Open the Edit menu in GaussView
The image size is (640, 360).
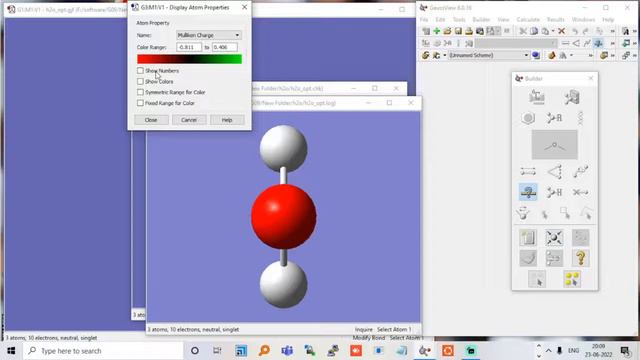click(440, 20)
